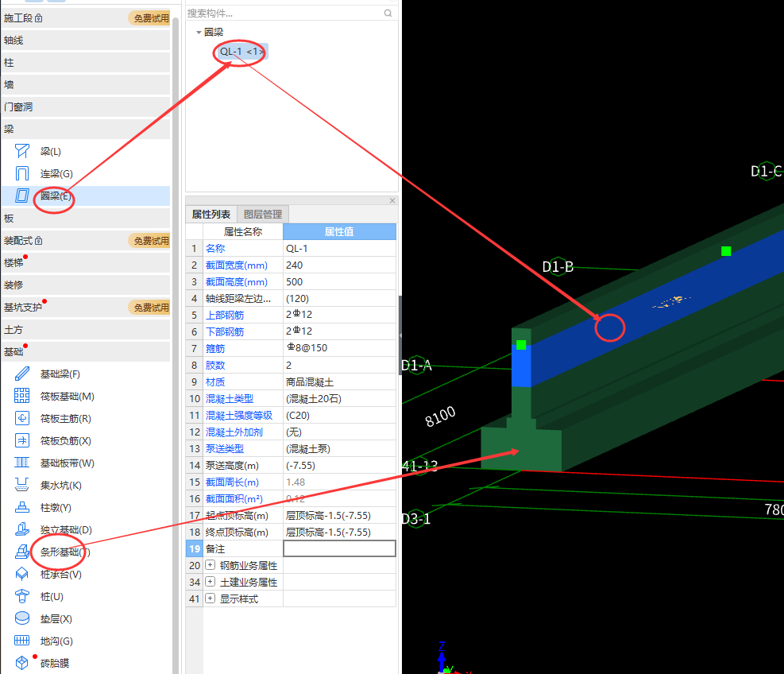Screen dimensions: 784x674
Task: Click the 起点顶标高 value cell
Action: [339, 515]
